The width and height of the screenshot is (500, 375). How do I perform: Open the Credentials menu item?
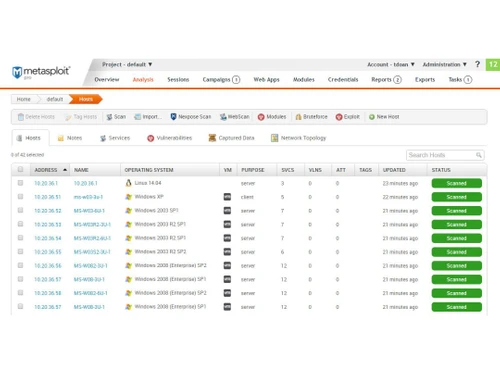pos(343,80)
